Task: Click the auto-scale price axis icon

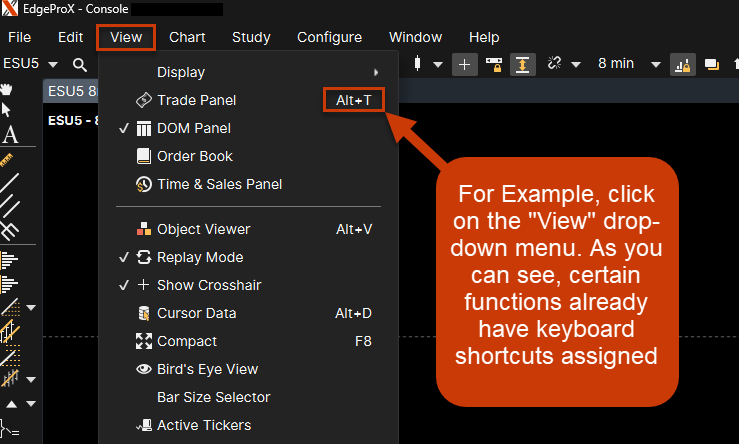Action: pos(523,64)
